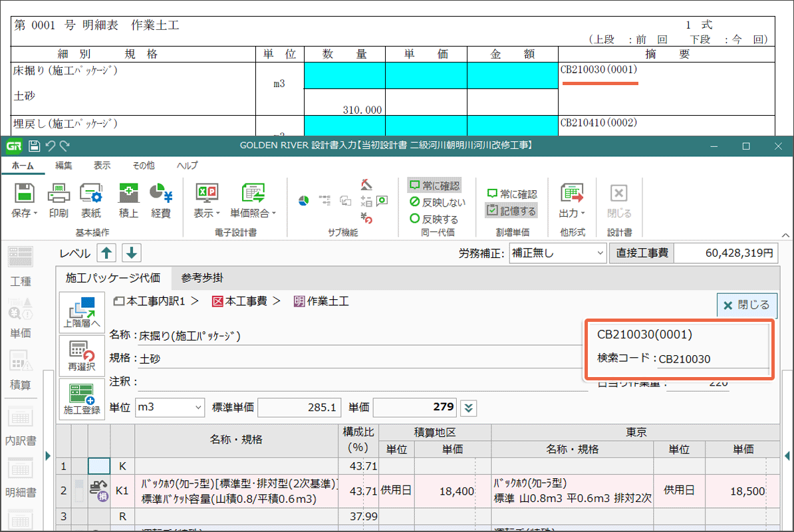Click the tree structure sub-function icon

tap(325, 200)
